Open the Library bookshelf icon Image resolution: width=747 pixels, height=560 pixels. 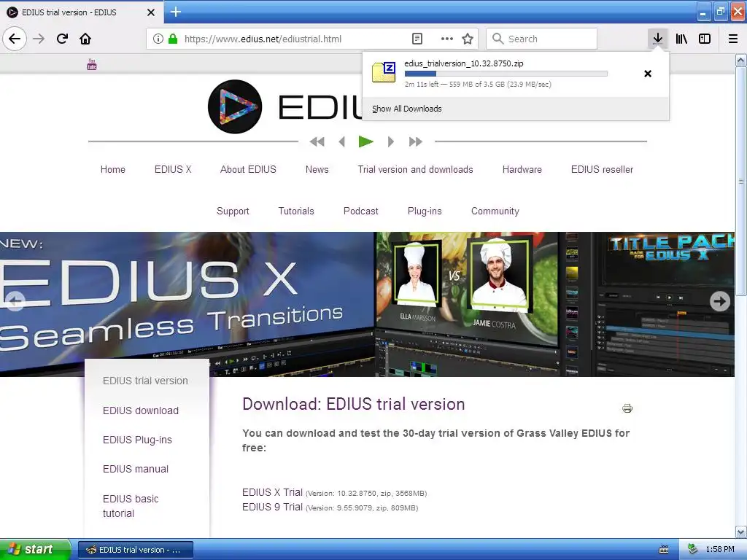[x=681, y=39]
